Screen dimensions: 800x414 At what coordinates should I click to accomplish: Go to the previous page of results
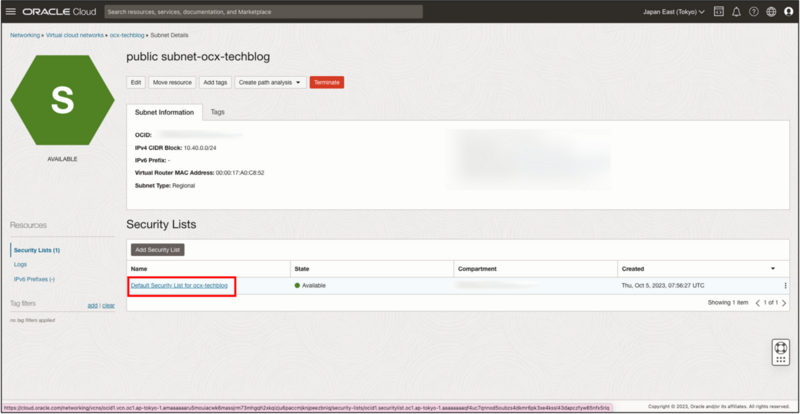[758, 303]
